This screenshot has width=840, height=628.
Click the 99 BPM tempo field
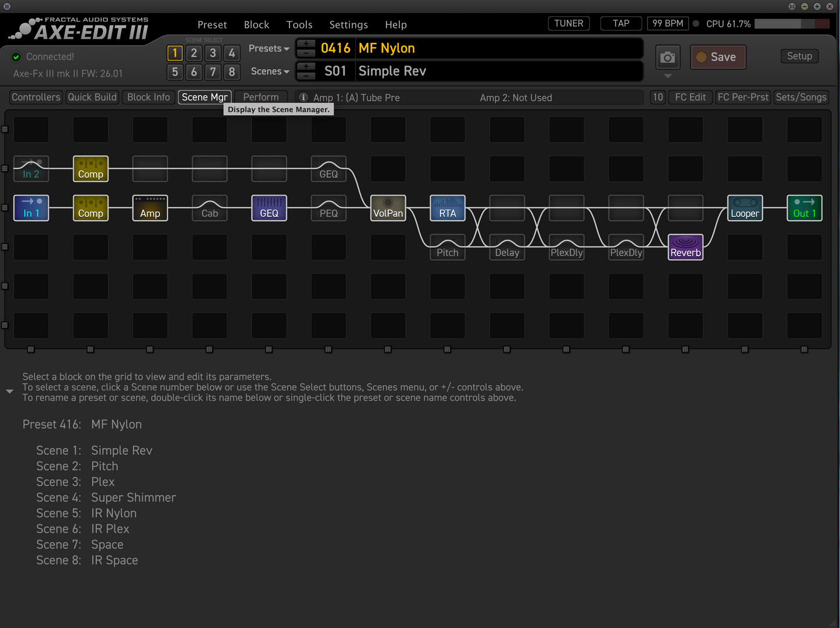tap(667, 23)
